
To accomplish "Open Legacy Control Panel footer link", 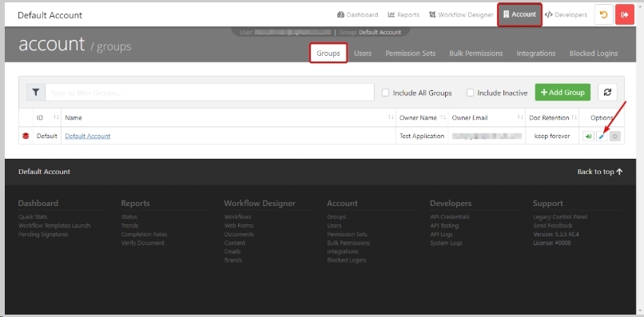I will pos(560,217).
